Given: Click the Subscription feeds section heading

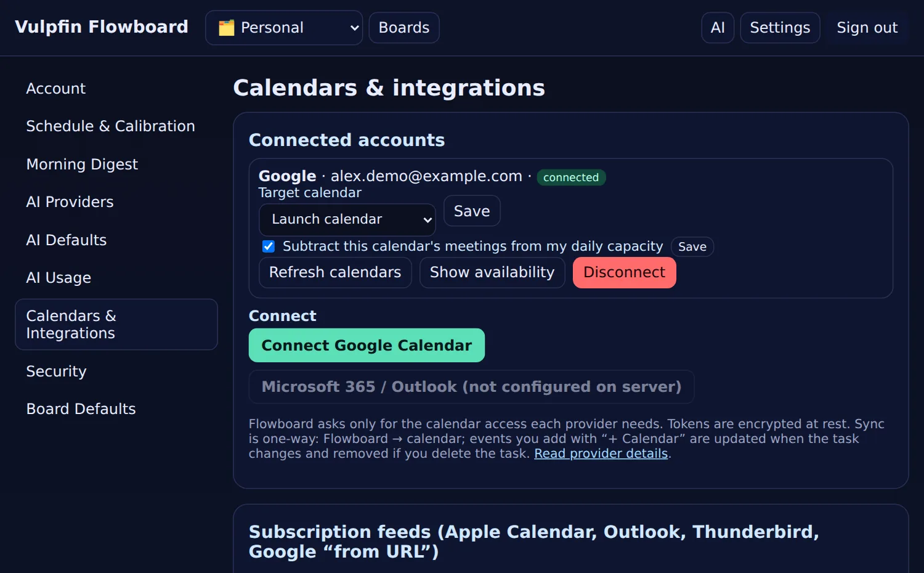Looking at the screenshot, I should point(534,542).
